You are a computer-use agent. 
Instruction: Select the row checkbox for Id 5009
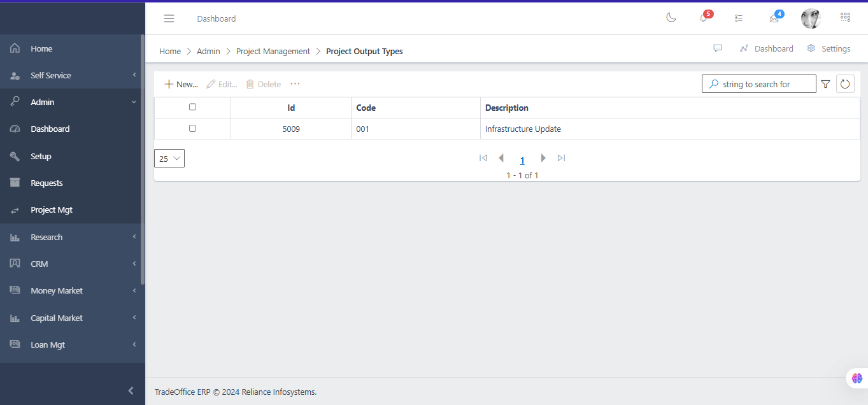pos(192,128)
